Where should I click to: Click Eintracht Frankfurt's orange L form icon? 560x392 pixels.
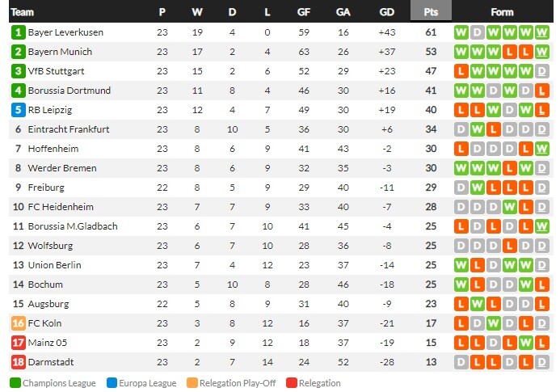click(x=493, y=129)
